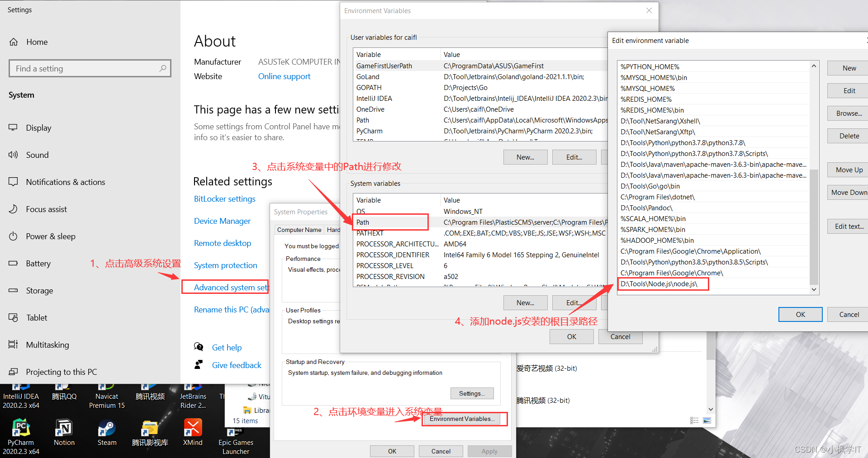Click OK in Environment Variables dialog
This screenshot has height=458, width=868.
[572, 337]
